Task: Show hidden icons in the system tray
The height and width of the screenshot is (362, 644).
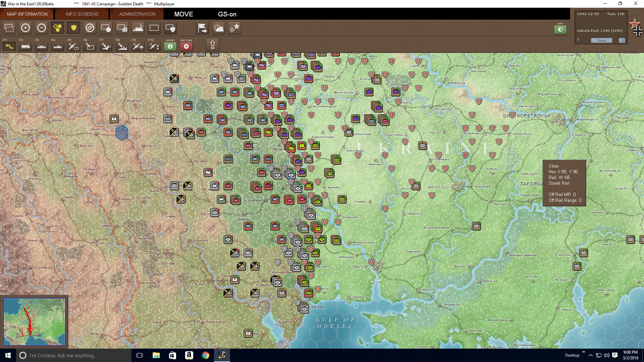Action: pos(590,355)
